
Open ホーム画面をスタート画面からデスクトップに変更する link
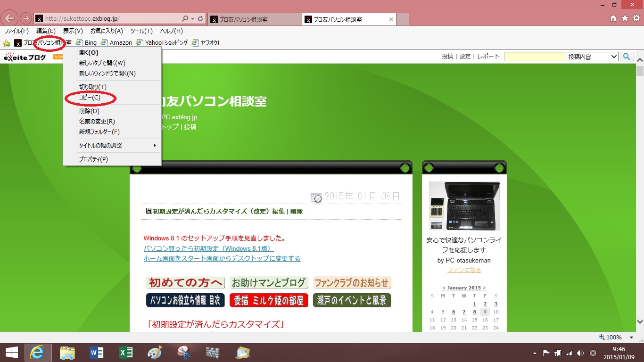coord(222,258)
